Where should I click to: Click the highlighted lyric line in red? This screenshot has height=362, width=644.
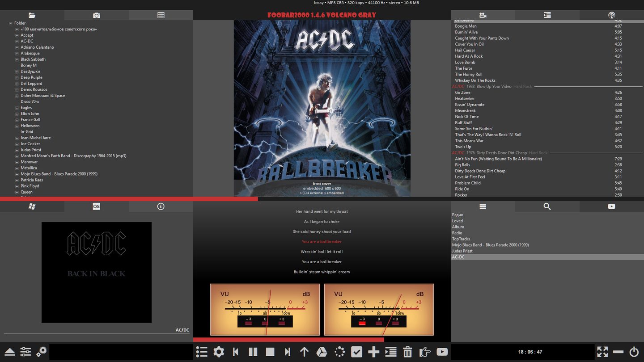pos(322,242)
